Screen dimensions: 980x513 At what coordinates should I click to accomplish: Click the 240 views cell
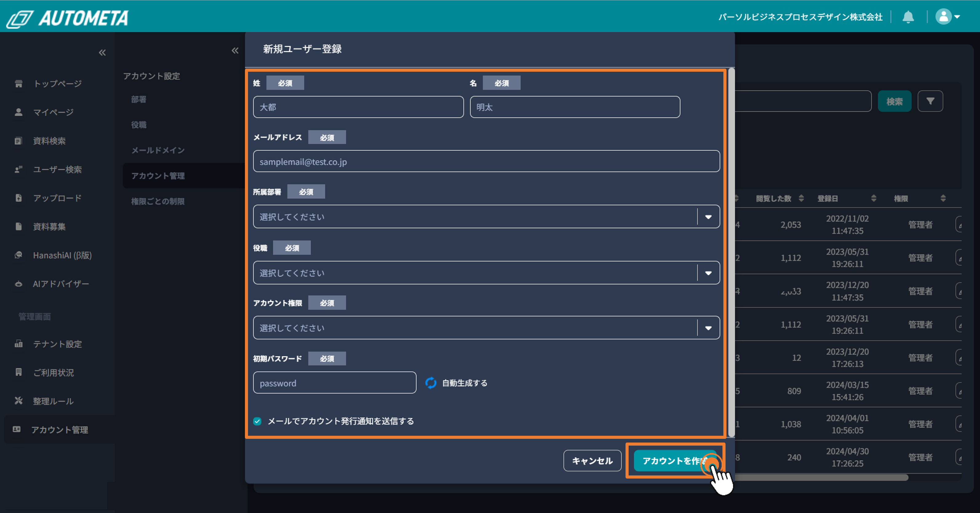click(794, 457)
